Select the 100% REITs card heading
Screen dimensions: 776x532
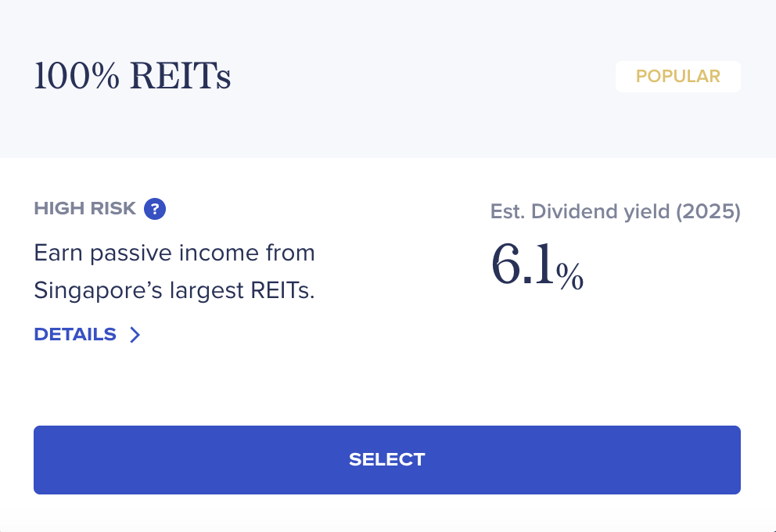[x=133, y=76]
